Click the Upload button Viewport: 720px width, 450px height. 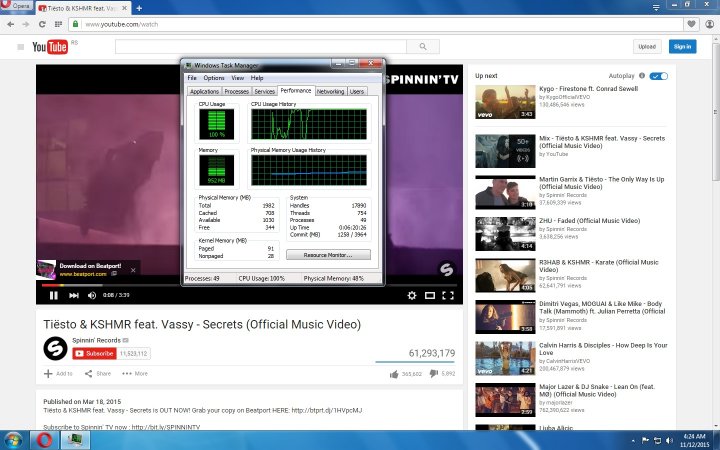[x=647, y=46]
